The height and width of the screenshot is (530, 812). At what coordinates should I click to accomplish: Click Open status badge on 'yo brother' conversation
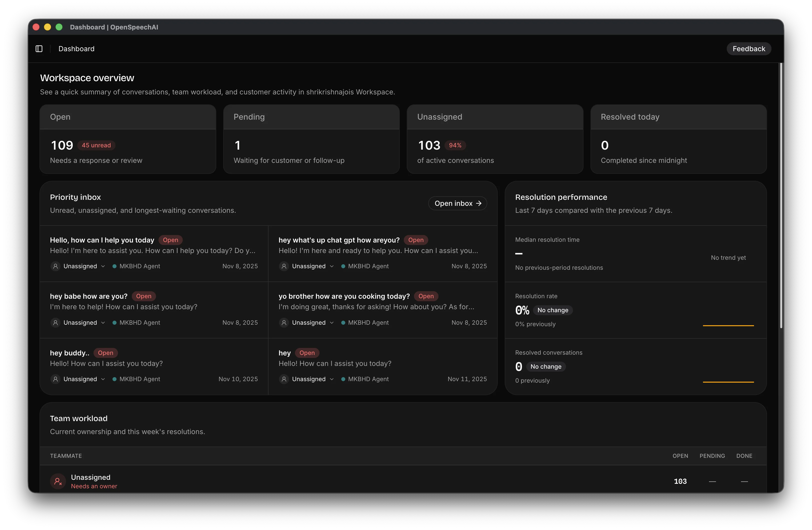coord(426,296)
